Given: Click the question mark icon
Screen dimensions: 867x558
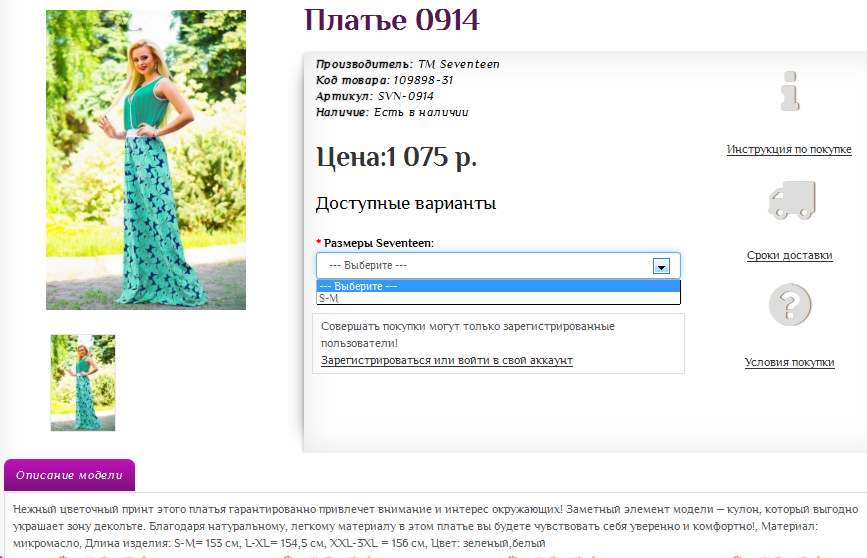Looking at the screenshot, I should (x=790, y=305).
